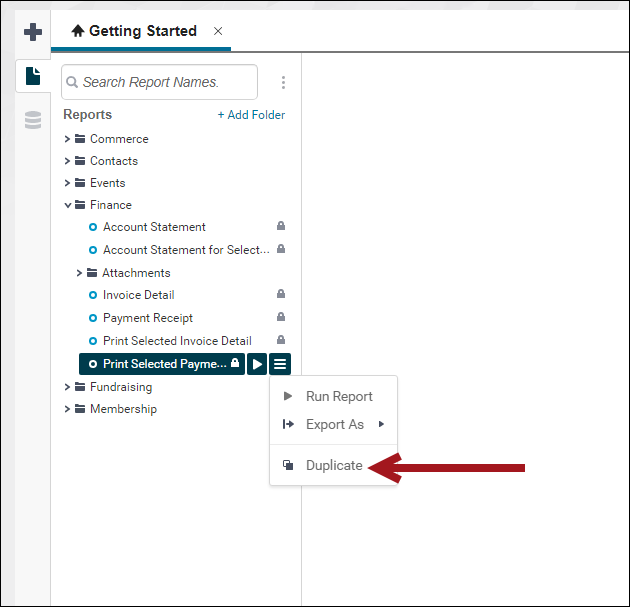
Task: Collapse the Finance folder chevron
Action: click(x=68, y=205)
